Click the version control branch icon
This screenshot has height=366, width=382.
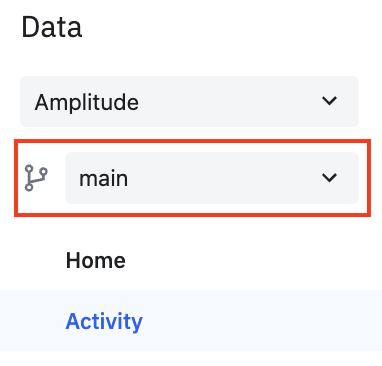click(x=36, y=178)
